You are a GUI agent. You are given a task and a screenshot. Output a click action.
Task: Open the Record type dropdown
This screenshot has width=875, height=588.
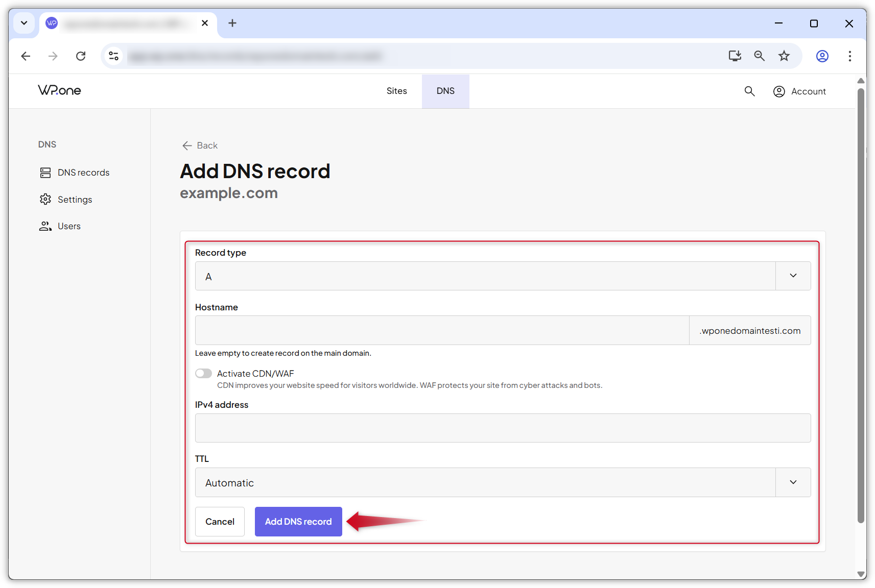793,276
